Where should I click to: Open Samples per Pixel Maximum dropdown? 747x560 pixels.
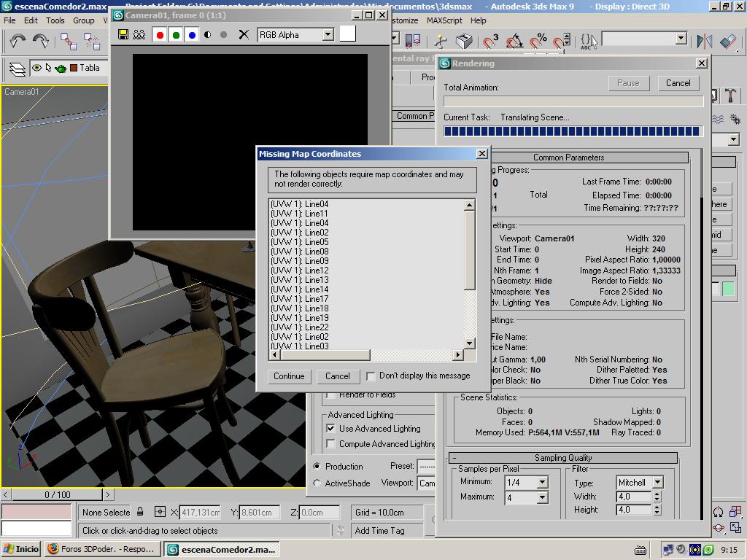click(542, 497)
